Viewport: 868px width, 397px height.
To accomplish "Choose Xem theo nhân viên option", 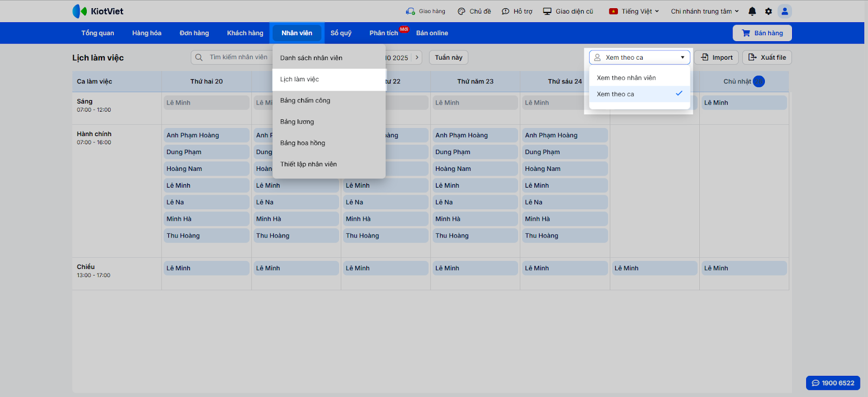I will (x=640, y=78).
